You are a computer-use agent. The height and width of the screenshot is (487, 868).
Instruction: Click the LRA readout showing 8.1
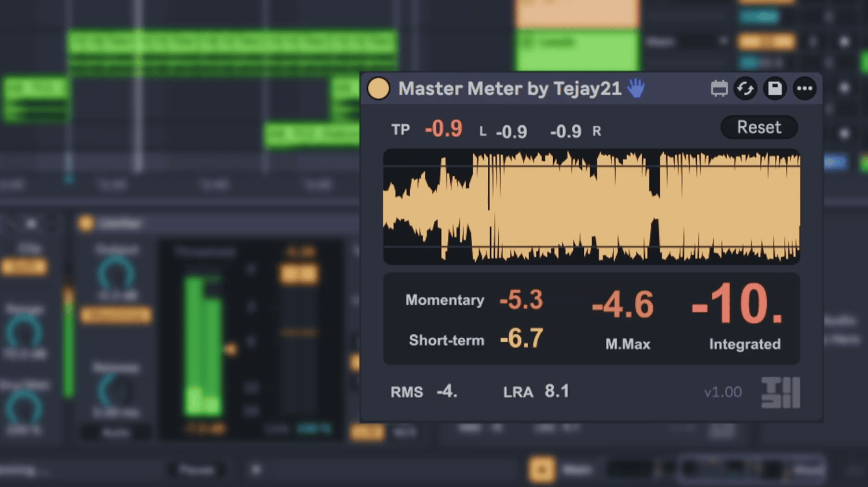click(557, 391)
